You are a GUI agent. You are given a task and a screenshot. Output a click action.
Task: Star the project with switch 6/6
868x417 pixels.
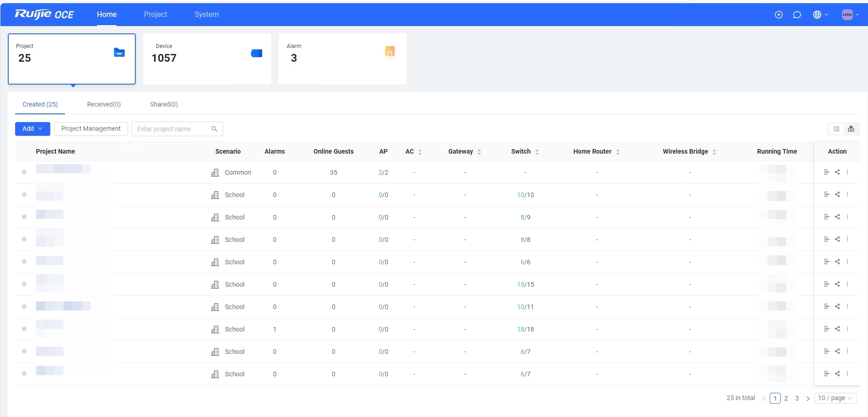(x=24, y=262)
